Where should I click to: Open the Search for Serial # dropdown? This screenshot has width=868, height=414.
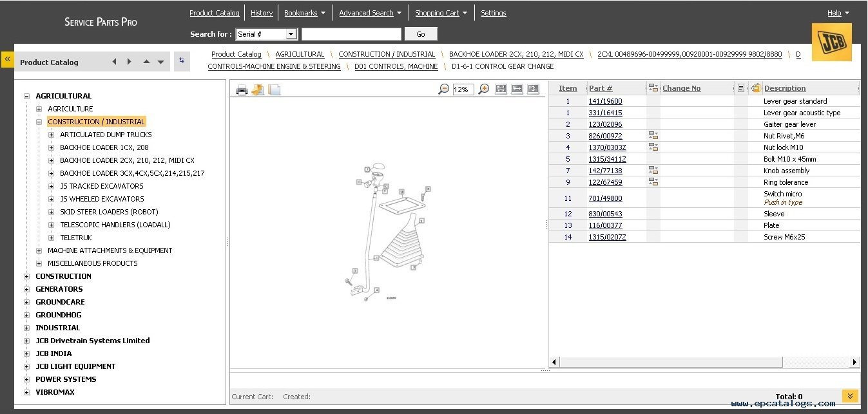[x=291, y=34]
